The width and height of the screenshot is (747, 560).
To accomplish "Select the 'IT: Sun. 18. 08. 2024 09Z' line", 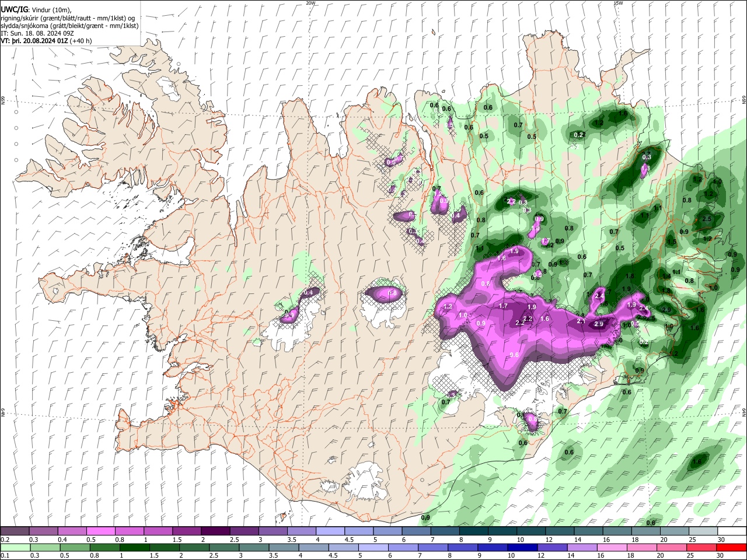I will coord(37,33).
